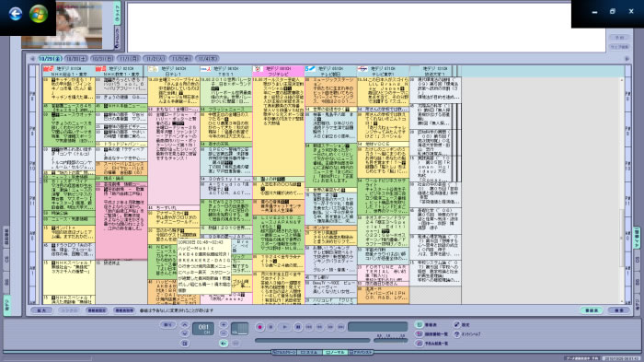Select the 11/4 (Thu) date tab
The width and height of the screenshot is (644, 362).
pyautogui.click(x=207, y=59)
